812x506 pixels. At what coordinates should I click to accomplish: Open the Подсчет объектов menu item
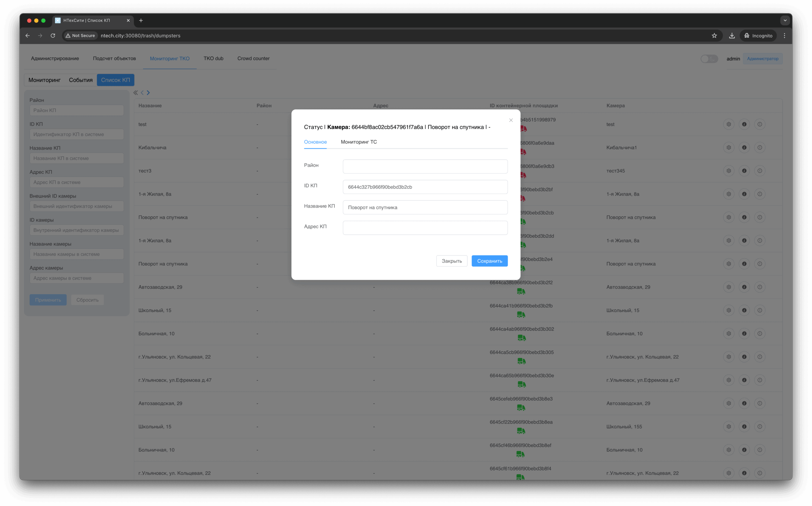[x=114, y=58]
